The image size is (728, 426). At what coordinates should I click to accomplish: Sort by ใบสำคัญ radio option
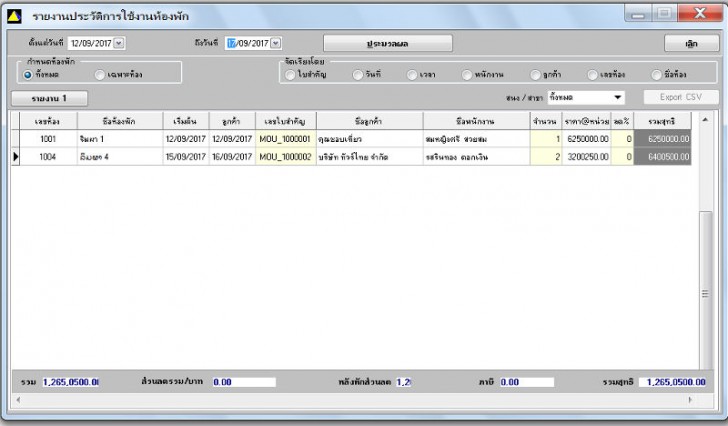pos(290,75)
